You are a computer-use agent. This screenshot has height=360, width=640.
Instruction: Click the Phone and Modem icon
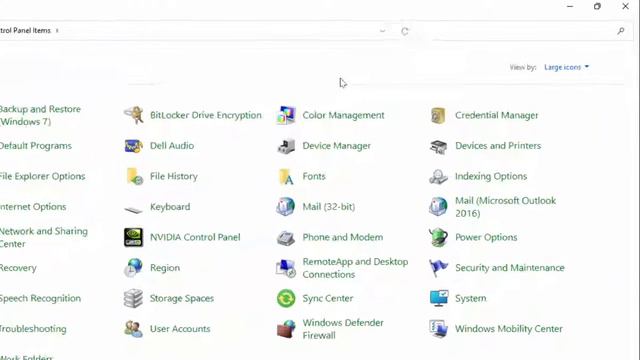(286, 238)
